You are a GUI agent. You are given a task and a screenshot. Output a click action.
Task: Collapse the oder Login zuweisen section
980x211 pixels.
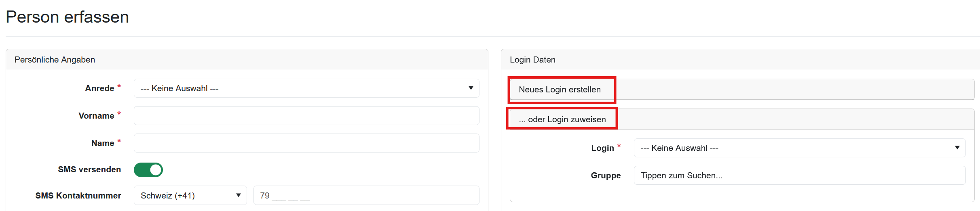click(562, 119)
